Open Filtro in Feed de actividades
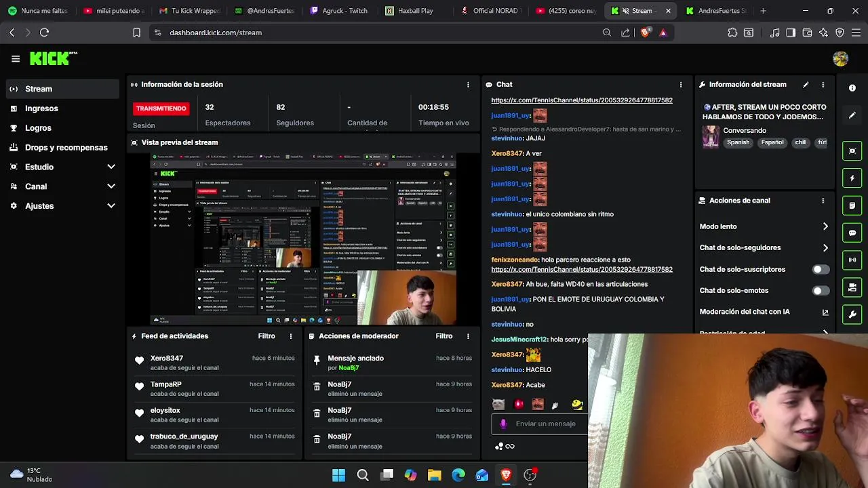This screenshot has width=868, height=488. (267, 336)
